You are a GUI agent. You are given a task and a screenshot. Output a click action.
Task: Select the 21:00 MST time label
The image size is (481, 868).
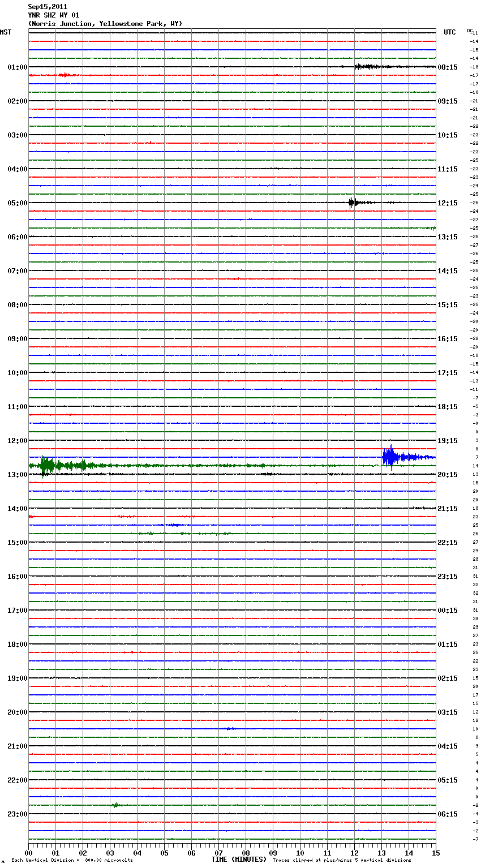coord(18,746)
